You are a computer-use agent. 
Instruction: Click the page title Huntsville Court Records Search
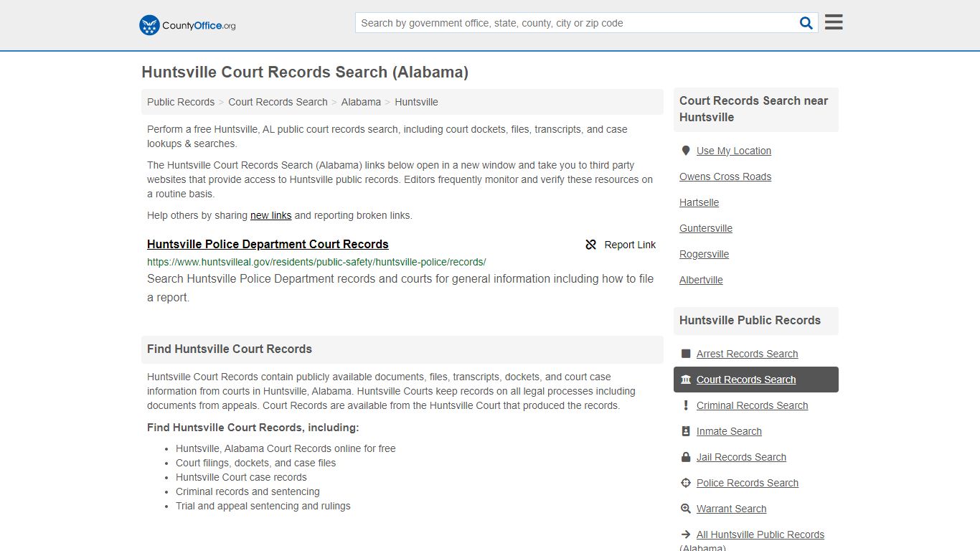[x=305, y=72]
